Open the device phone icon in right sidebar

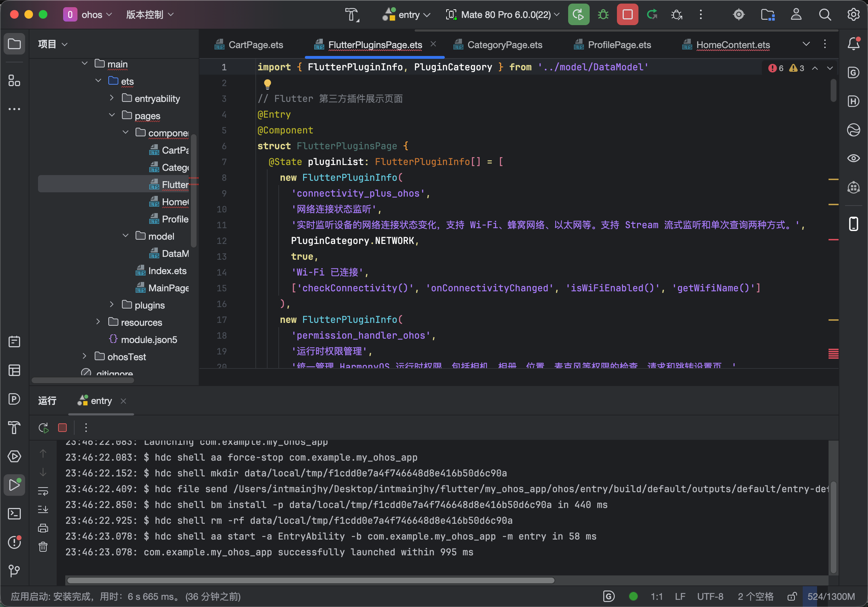tap(853, 224)
